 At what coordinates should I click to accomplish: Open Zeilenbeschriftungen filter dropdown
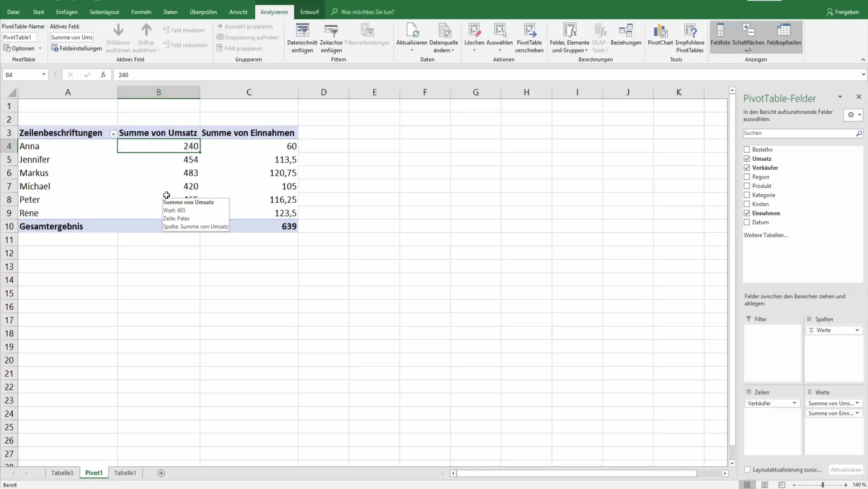click(113, 134)
